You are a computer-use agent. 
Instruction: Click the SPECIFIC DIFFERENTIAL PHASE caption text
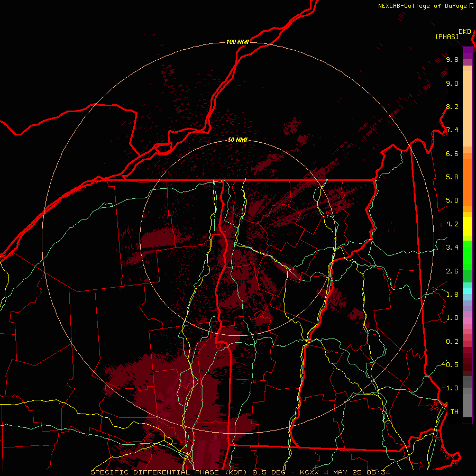155,472
